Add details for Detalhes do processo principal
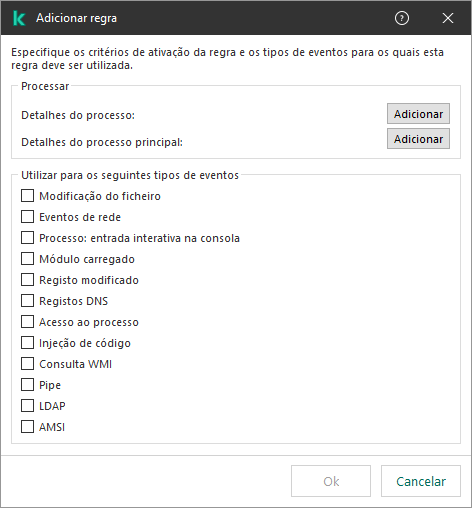472x508 pixels. click(x=418, y=139)
